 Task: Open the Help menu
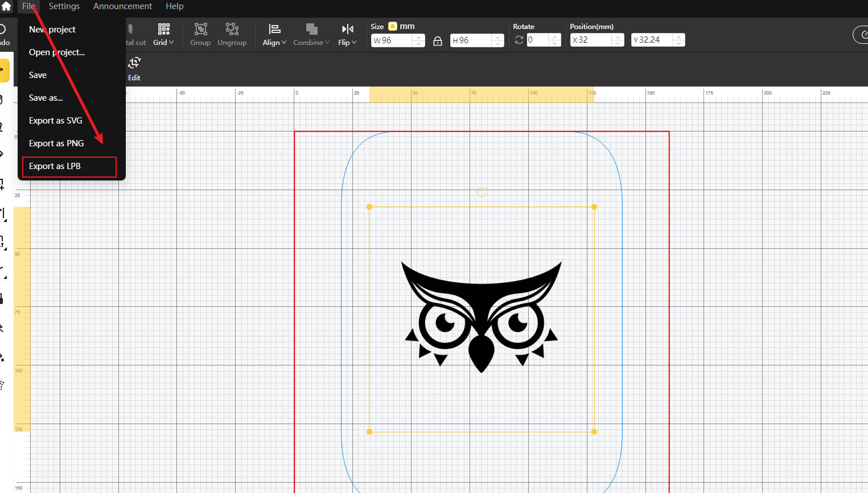pyautogui.click(x=175, y=6)
